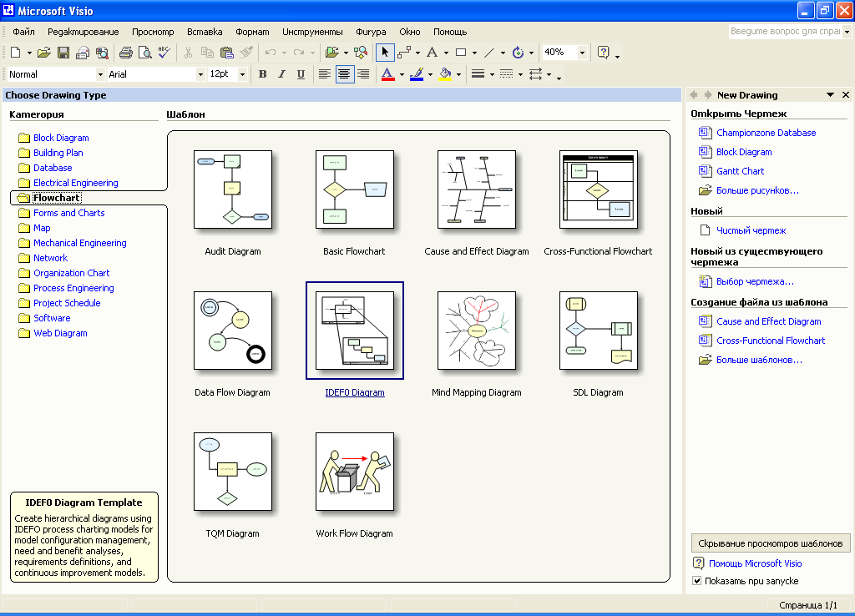Click the Copy icon
Screen dimensions: 855x616
click(207, 53)
